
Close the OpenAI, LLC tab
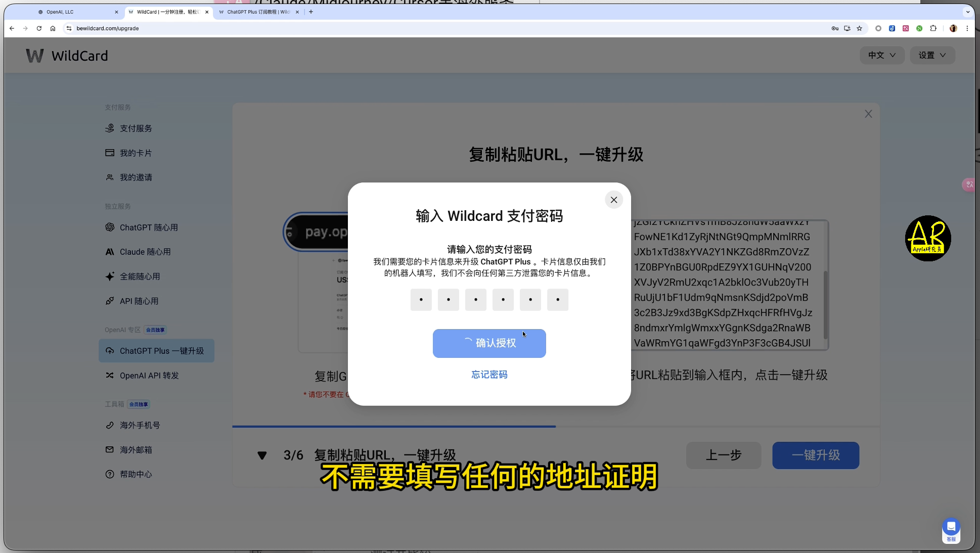(x=116, y=12)
